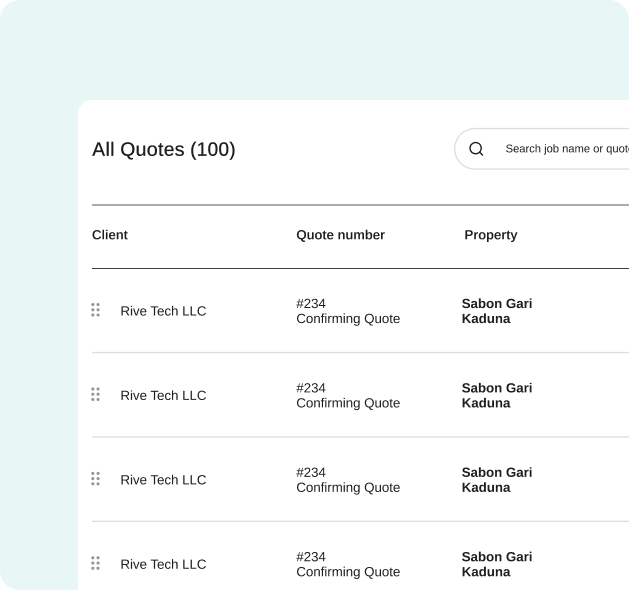This screenshot has width=629, height=590.
Task: Click the drag handle on the first row
Action: pyautogui.click(x=95, y=310)
